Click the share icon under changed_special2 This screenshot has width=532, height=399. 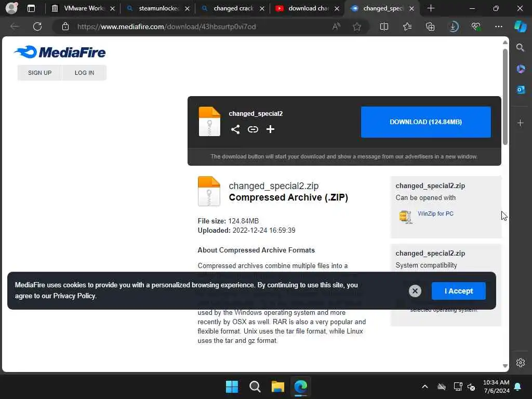click(x=235, y=129)
